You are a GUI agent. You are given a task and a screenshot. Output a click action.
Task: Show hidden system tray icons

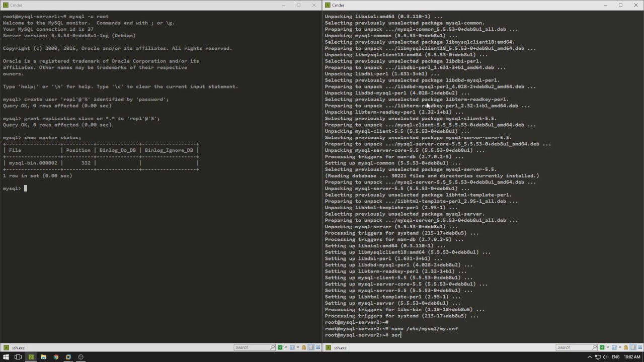590,357
